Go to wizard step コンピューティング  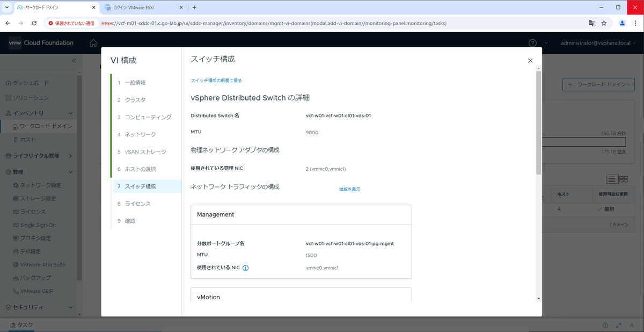146,117
